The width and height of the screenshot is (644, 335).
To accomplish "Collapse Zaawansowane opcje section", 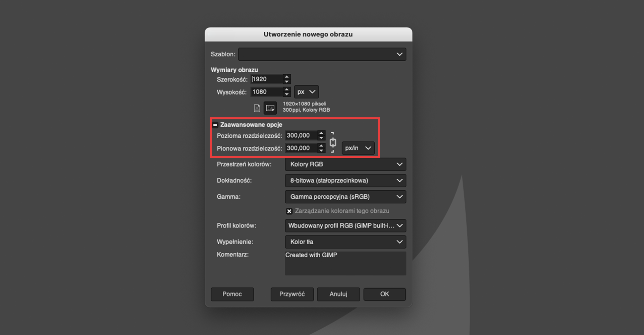I will (x=215, y=125).
